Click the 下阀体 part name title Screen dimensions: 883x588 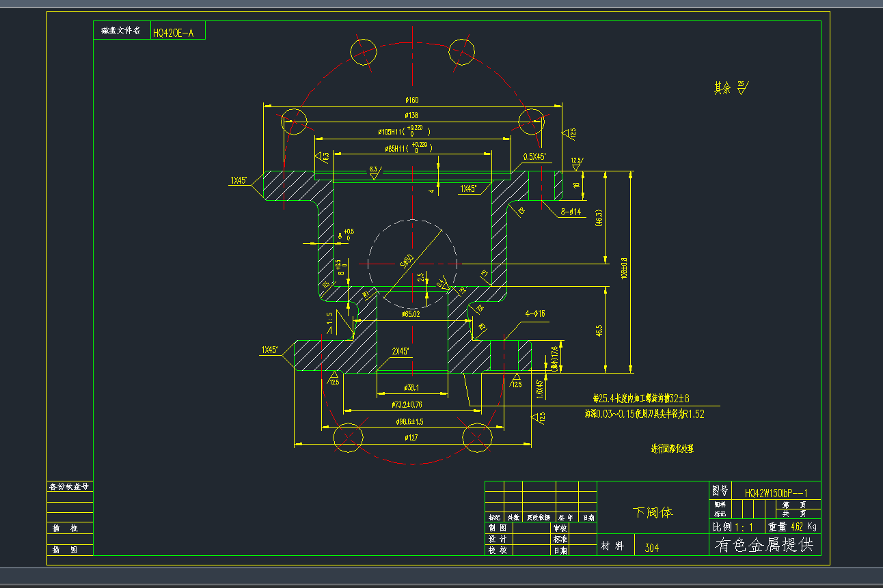652,512
